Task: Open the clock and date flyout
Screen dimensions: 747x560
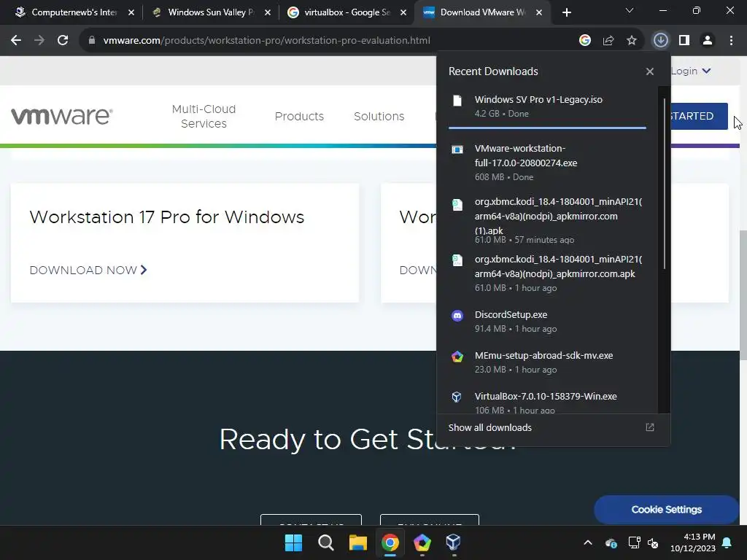Action: 693,542
